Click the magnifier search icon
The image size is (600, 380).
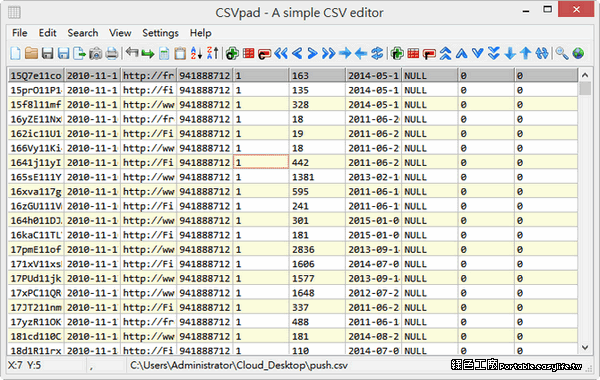562,53
